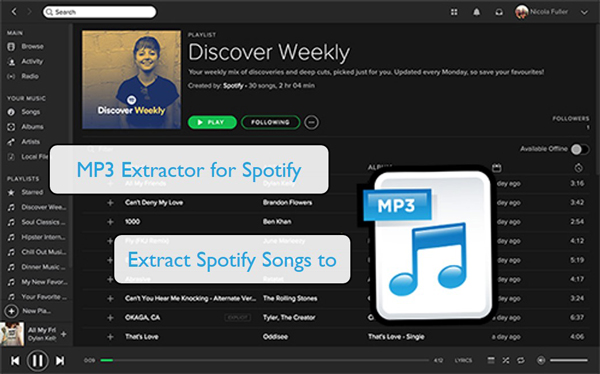Open artist Brandon Flowers
This screenshot has width=600, height=374.
[287, 203]
